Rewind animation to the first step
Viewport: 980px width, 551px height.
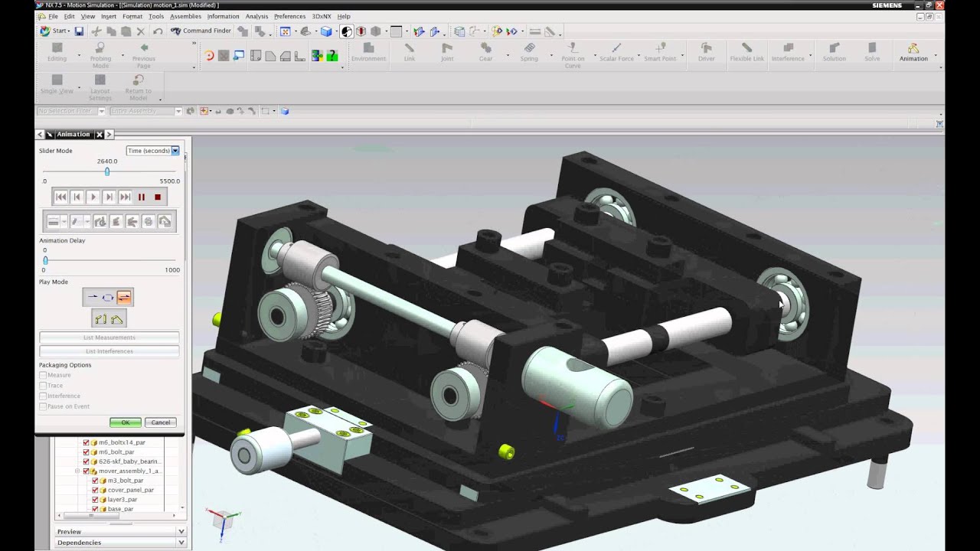[x=61, y=197]
